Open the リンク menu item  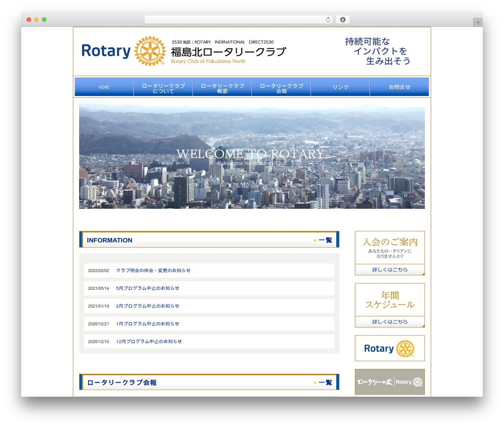[x=341, y=87]
